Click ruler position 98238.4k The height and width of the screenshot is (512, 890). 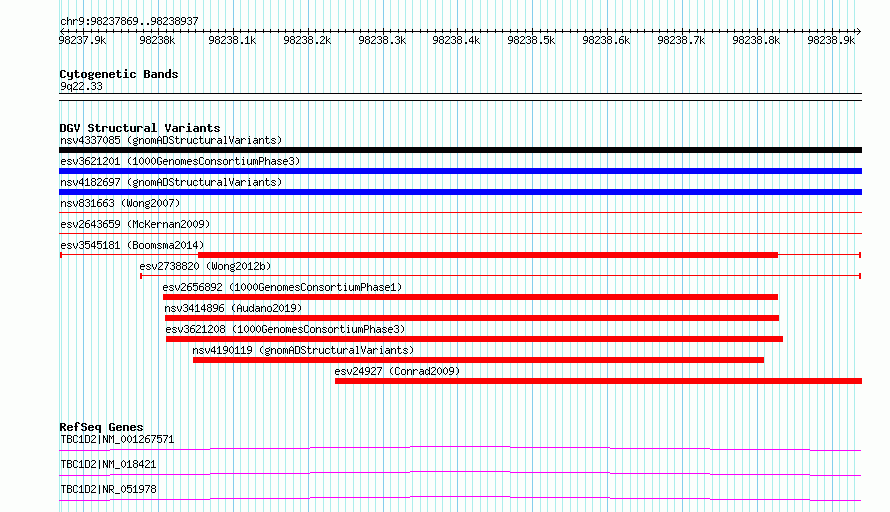(456, 40)
